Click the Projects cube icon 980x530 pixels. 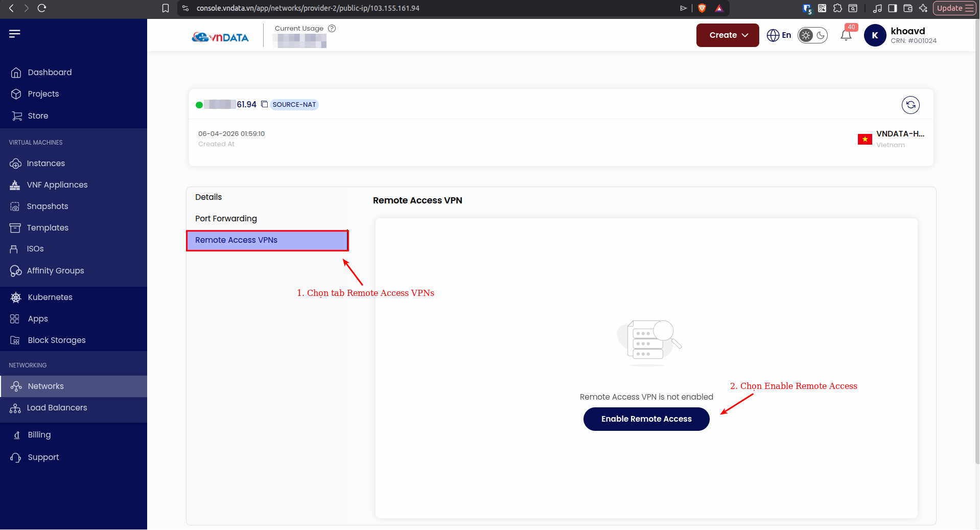coord(16,94)
